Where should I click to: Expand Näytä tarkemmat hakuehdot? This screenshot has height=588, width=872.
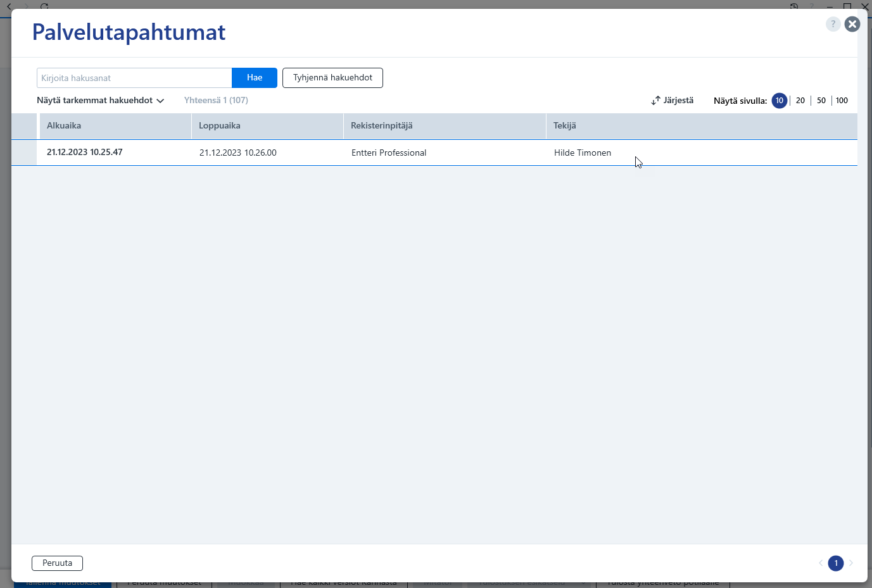coord(101,101)
